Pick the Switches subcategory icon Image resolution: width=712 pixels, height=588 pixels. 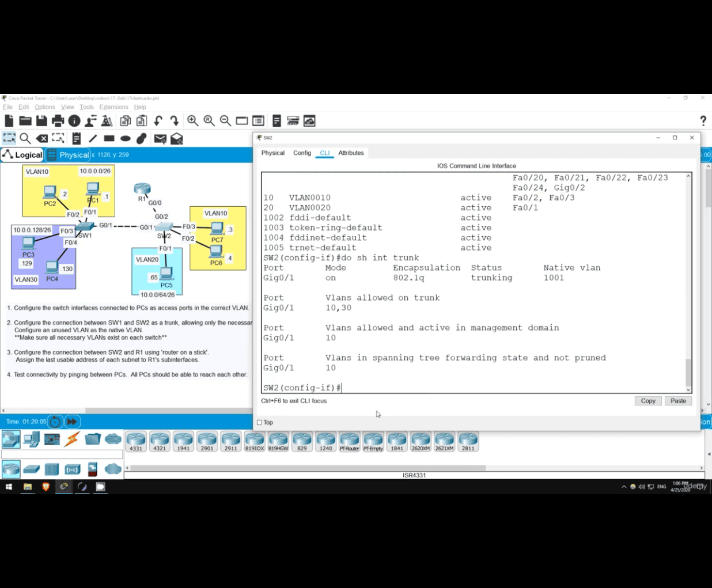[x=32, y=469]
